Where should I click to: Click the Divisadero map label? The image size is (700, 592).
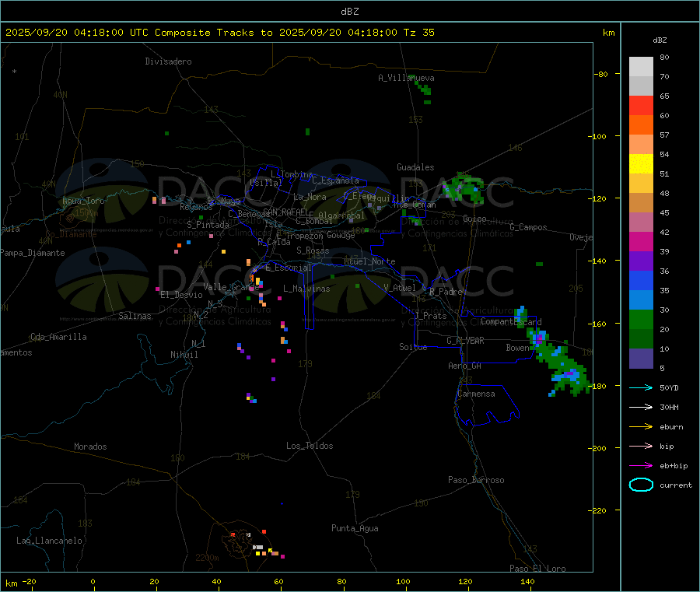168,61
